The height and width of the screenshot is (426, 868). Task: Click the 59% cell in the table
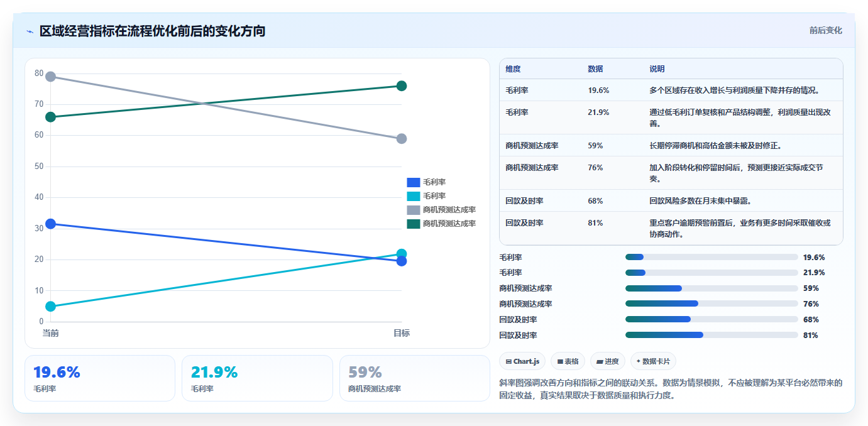point(595,146)
